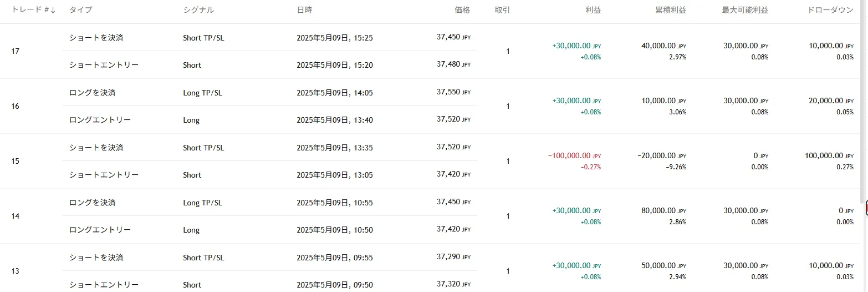The height and width of the screenshot is (292, 868).
Task: Click the 取引 column header
Action: pyautogui.click(x=502, y=10)
